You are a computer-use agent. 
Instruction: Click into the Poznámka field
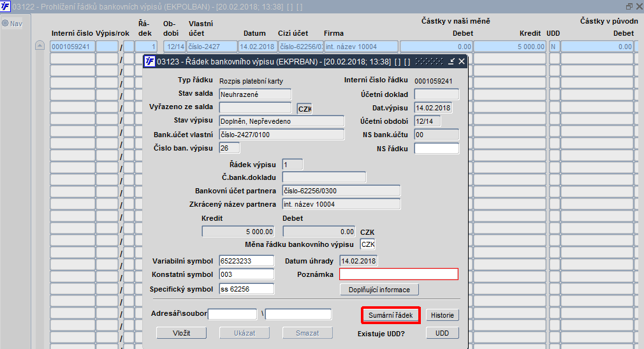(x=399, y=274)
